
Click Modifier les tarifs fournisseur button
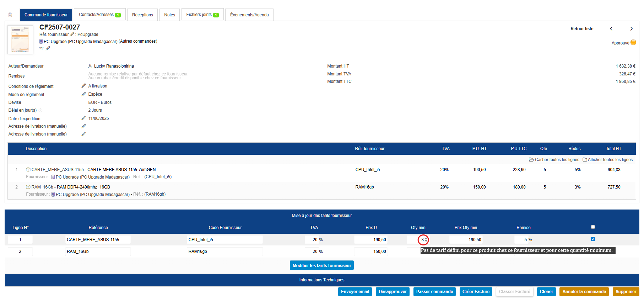point(321,266)
